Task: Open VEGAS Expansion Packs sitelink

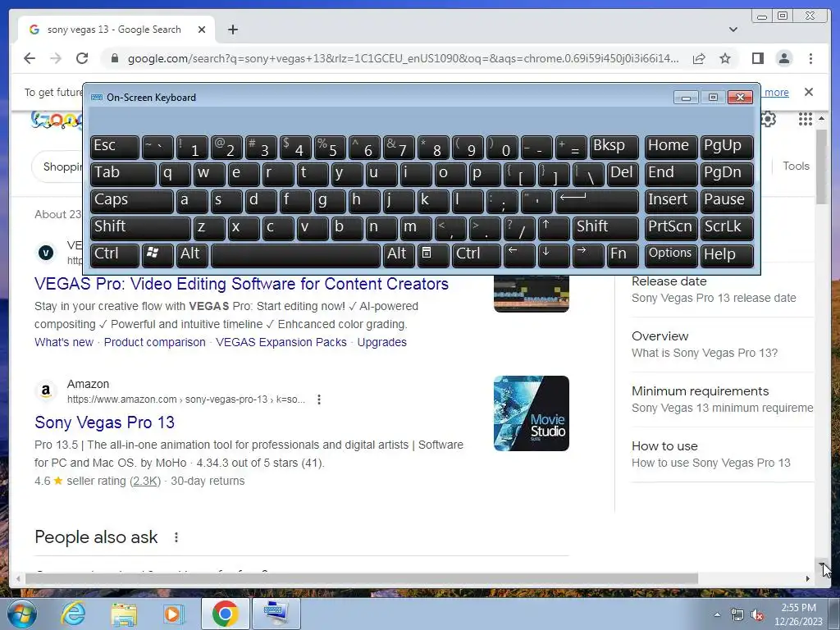Action: tap(281, 342)
